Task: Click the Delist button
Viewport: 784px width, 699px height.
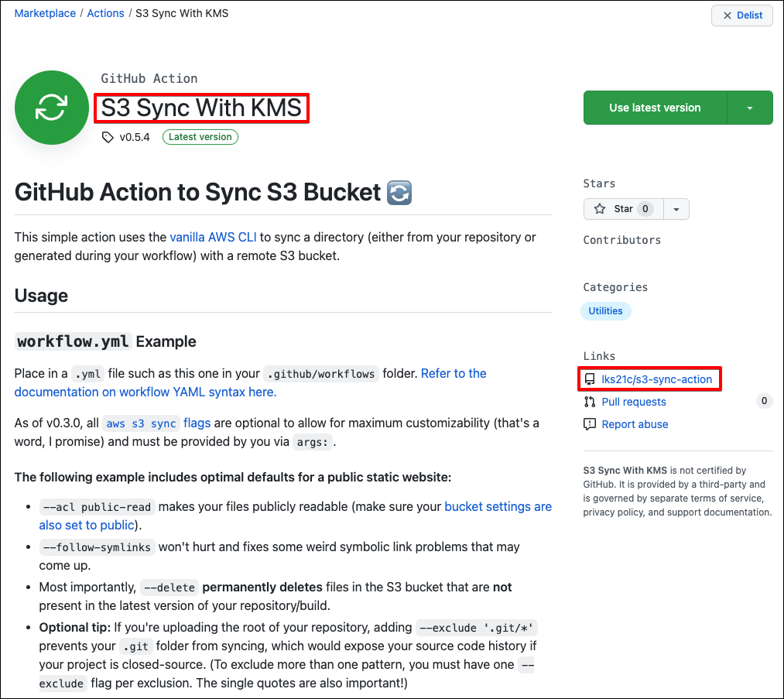Action: coord(742,15)
